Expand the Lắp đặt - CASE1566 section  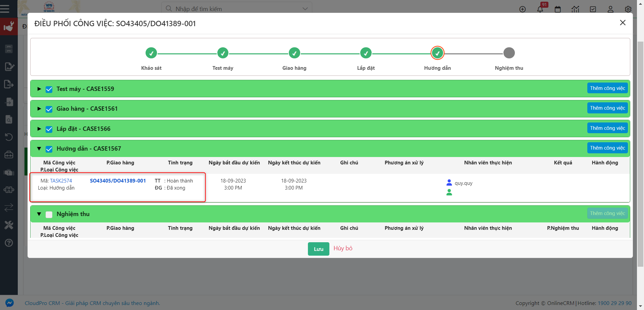[x=39, y=129]
